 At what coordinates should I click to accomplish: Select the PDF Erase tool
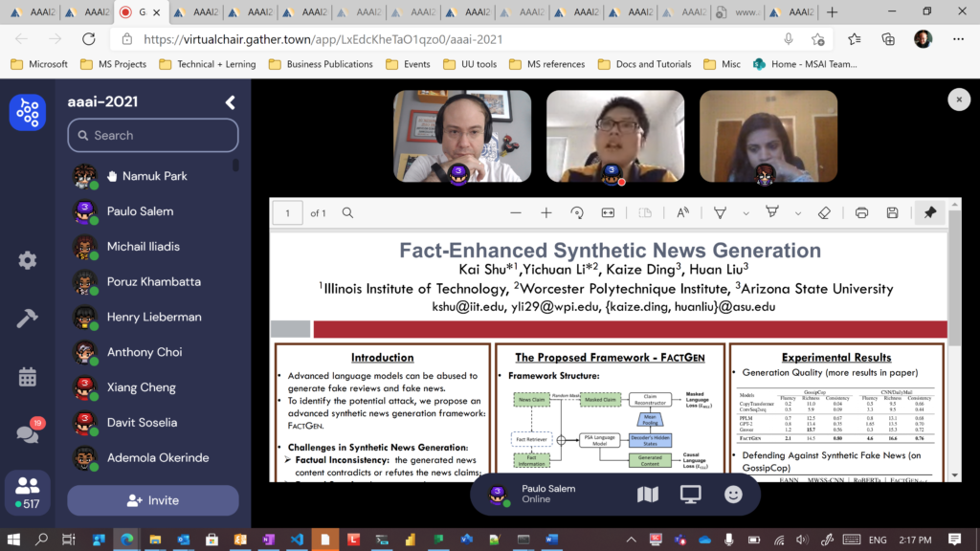click(824, 213)
